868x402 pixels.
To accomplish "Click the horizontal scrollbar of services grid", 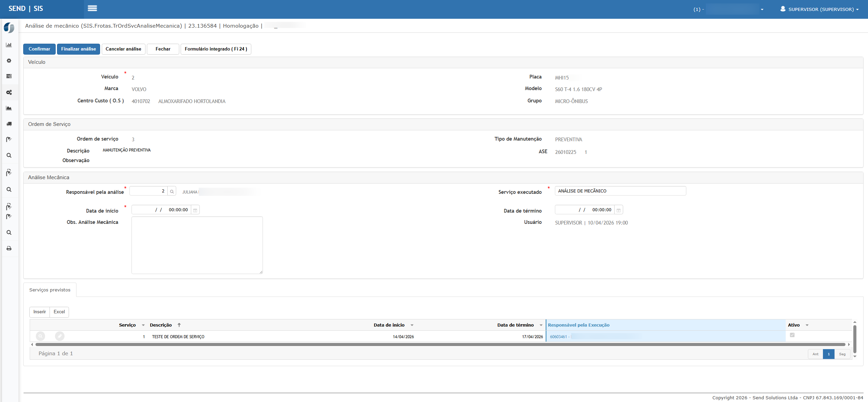I will (x=440, y=345).
